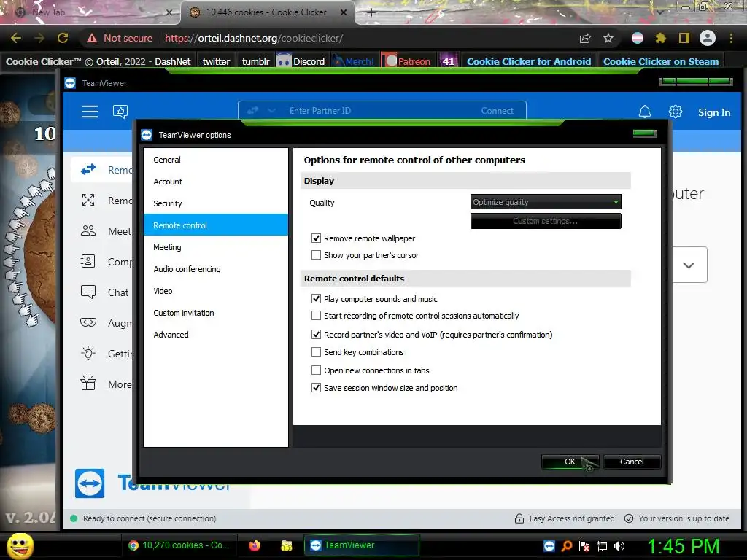Open Cookie Clicker for Android link

(528, 61)
